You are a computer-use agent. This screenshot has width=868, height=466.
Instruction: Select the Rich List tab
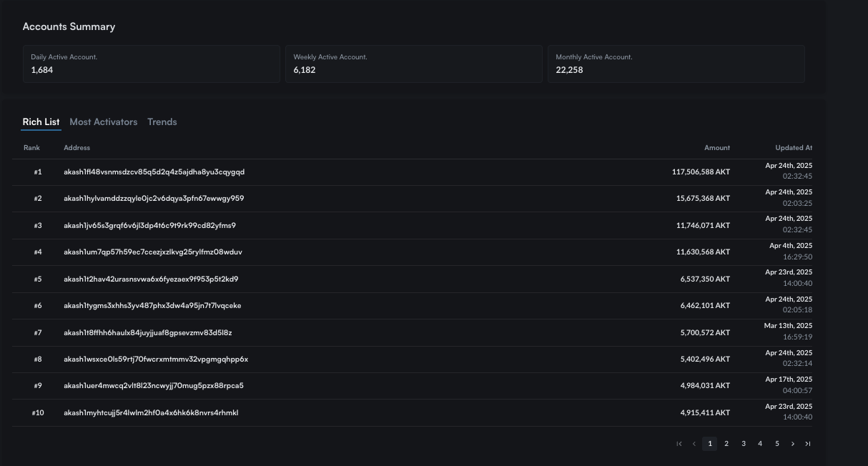click(41, 122)
